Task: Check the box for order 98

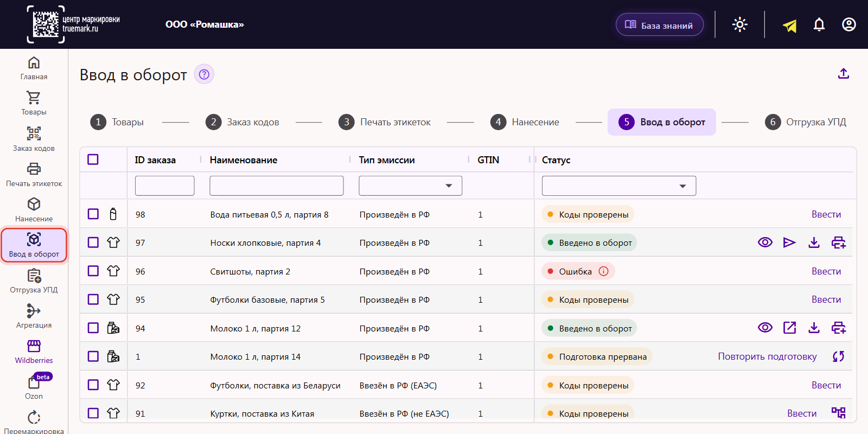Action: tap(93, 214)
